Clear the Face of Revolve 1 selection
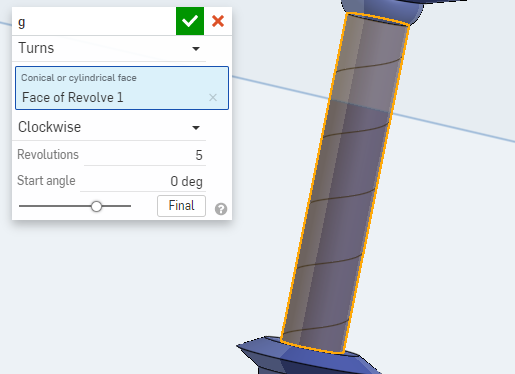Viewport: 515px width, 374px height. coord(213,97)
